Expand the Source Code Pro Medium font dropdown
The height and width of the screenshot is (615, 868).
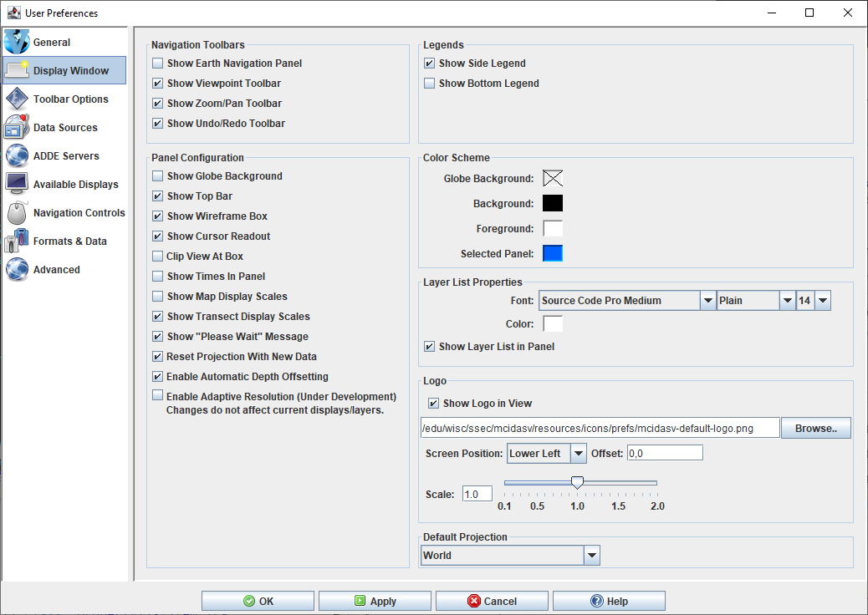[707, 301]
